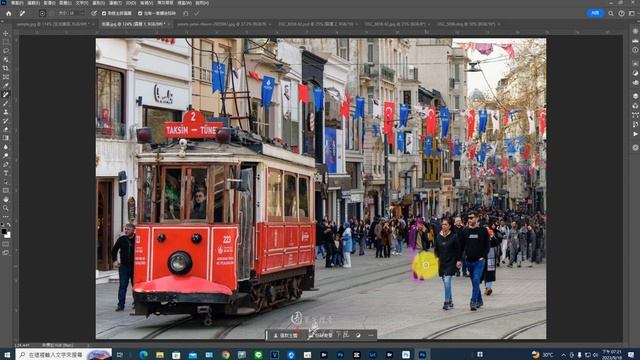Viewport: 640px width, 360px height.
Task: Go to the Photoshop Home screen
Action: point(9,13)
